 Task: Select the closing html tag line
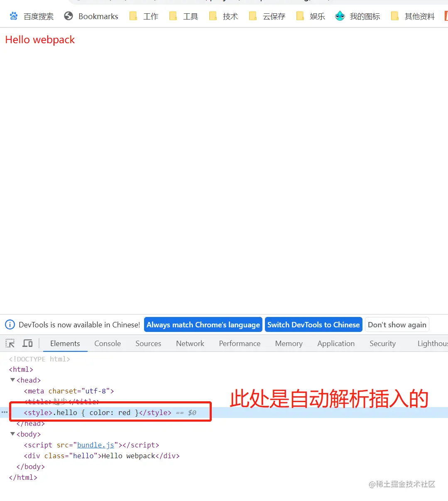pos(23,477)
